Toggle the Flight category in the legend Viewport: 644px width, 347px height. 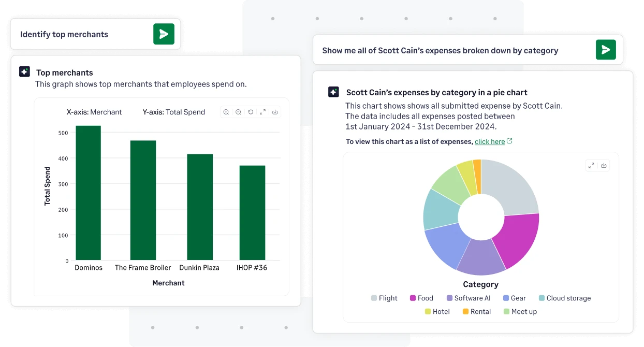tap(384, 298)
